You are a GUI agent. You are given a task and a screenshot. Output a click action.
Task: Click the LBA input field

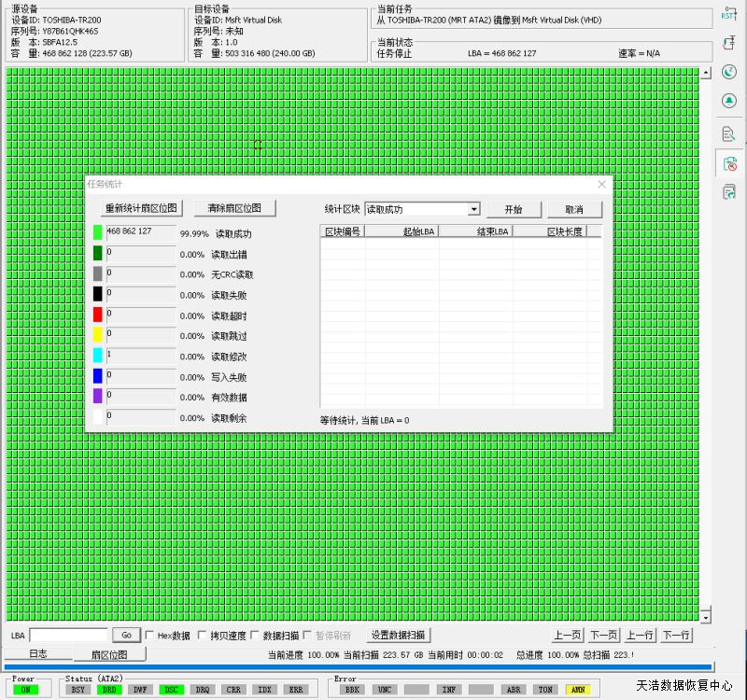(x=68, y=636)
